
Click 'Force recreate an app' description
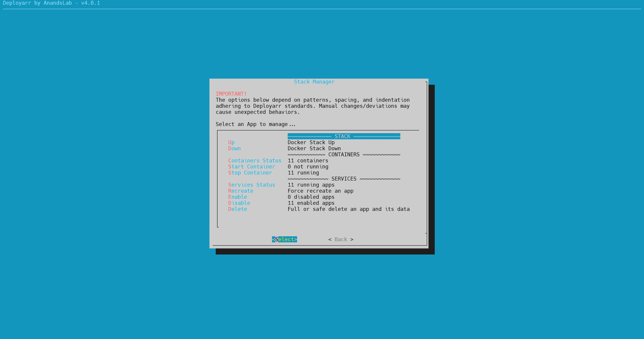pos(320,191)
